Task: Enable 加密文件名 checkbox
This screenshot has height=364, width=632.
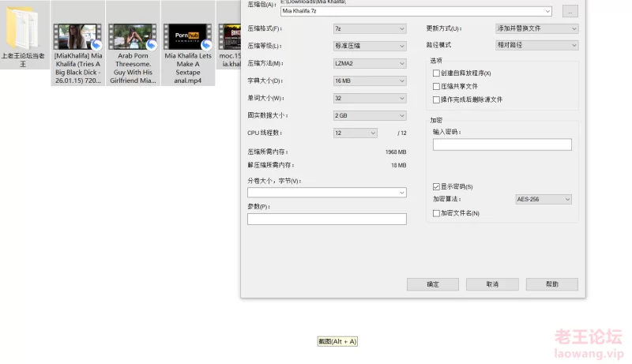Action: tap(436, 213)
